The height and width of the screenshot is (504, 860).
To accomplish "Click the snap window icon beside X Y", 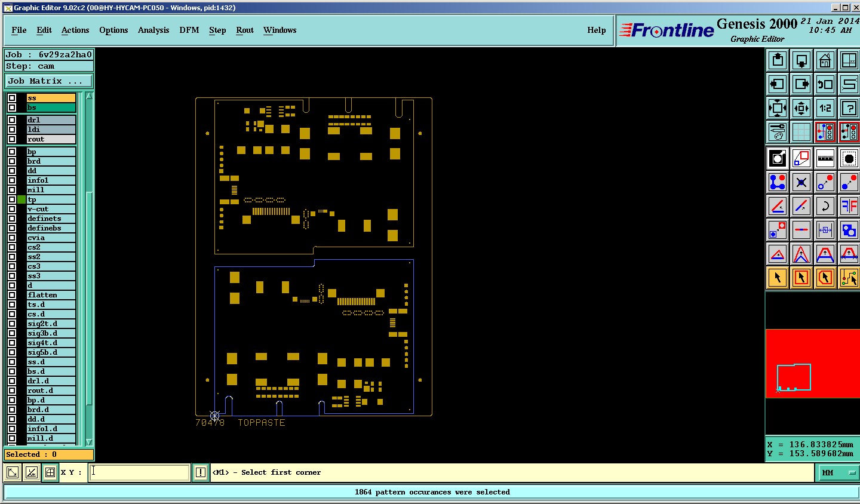I will point(50,473).
